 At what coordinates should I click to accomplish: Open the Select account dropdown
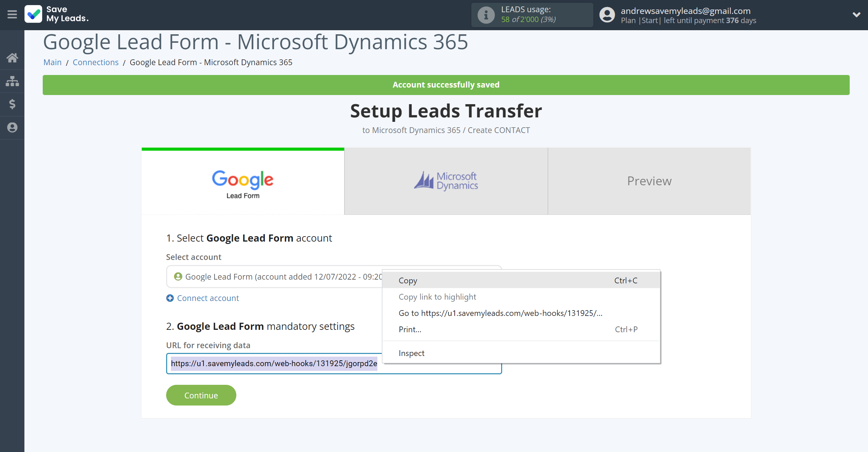[334, 277]
